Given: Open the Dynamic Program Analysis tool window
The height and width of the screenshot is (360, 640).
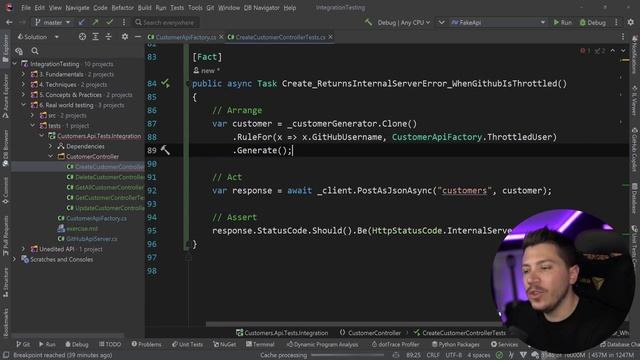Looking at the screenshot, I should pyautogui.click(x=322, y=344).
